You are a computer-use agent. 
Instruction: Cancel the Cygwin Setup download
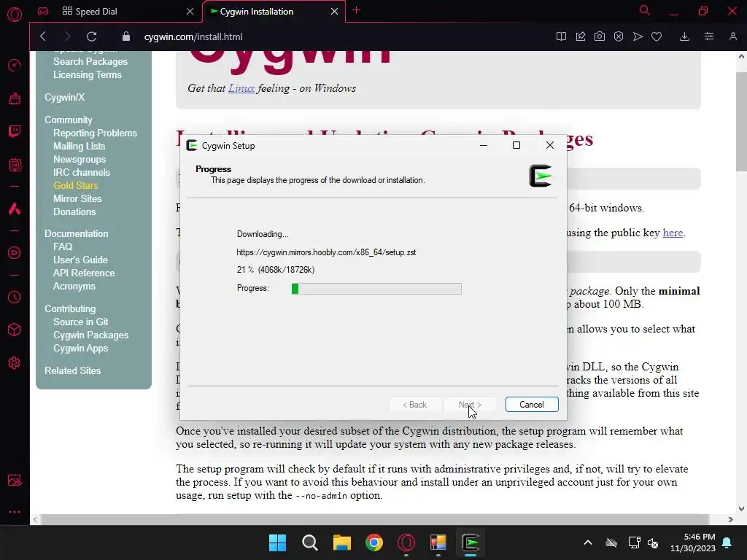(x=532, y=404)
